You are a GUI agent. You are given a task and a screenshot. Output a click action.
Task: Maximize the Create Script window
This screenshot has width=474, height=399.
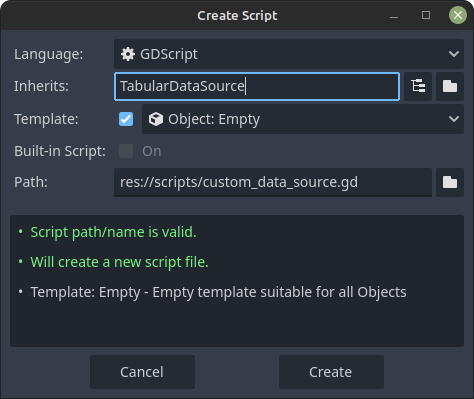pyautogui.click(x=426, y=15)
